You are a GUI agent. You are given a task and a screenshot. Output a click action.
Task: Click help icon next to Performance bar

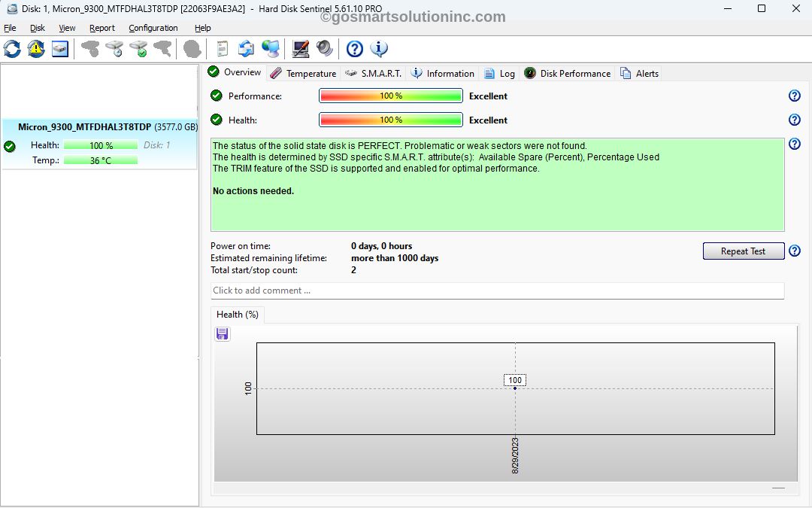pos(794,96)
